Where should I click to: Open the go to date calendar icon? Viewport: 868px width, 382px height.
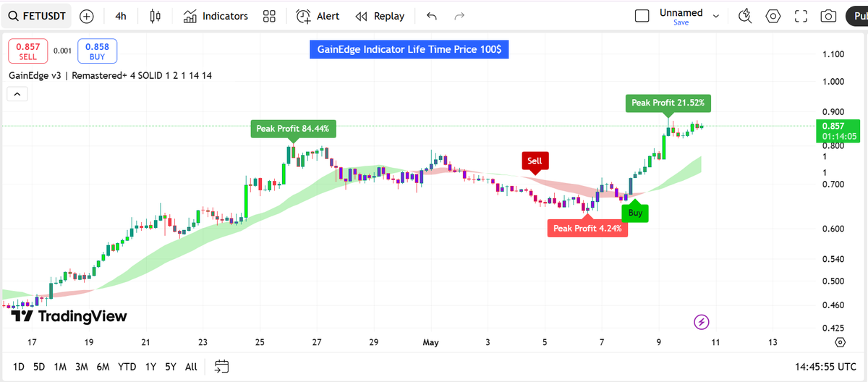pos(222,367)
